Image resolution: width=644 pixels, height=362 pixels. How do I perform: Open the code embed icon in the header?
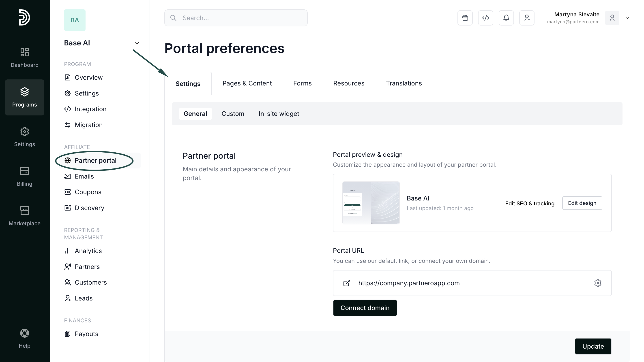[x=485, y=18]
